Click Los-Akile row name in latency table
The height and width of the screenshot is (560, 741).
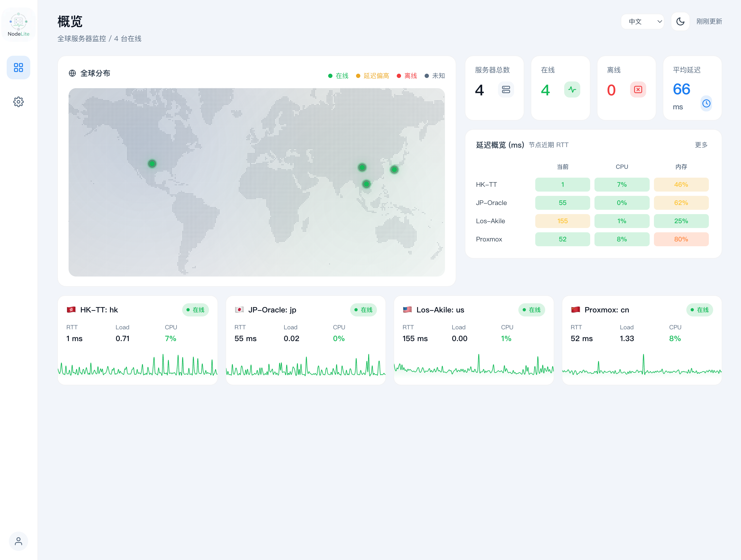491,221
